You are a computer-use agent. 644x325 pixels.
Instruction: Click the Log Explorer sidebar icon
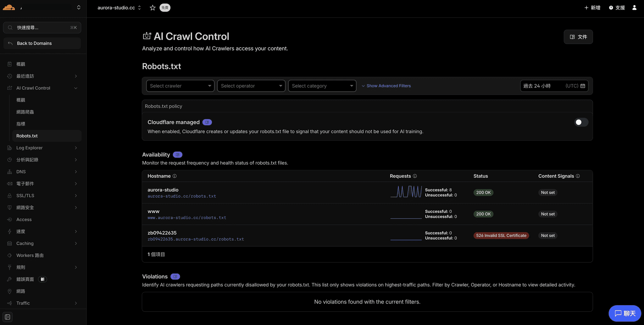coord(9,148)
